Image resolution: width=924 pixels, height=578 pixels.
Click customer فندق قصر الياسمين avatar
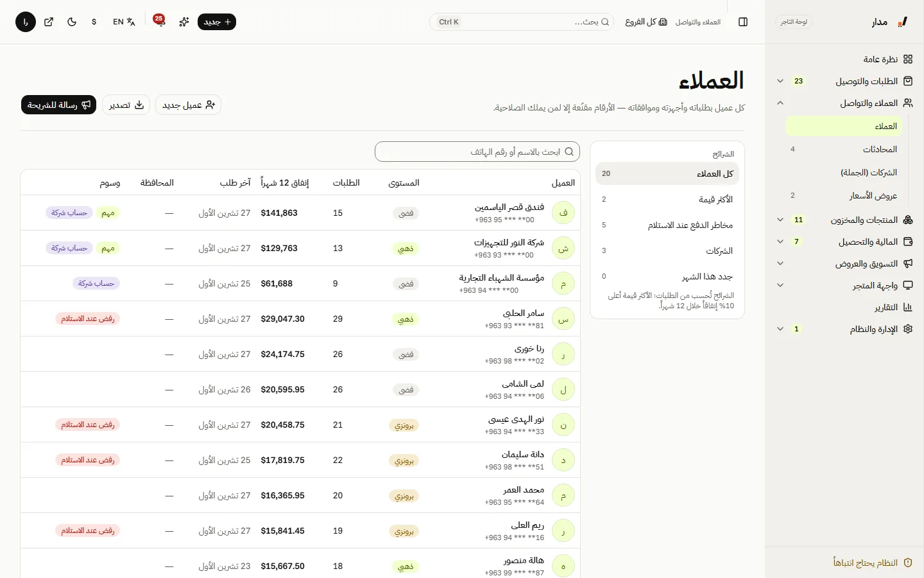tap(563, 213)
